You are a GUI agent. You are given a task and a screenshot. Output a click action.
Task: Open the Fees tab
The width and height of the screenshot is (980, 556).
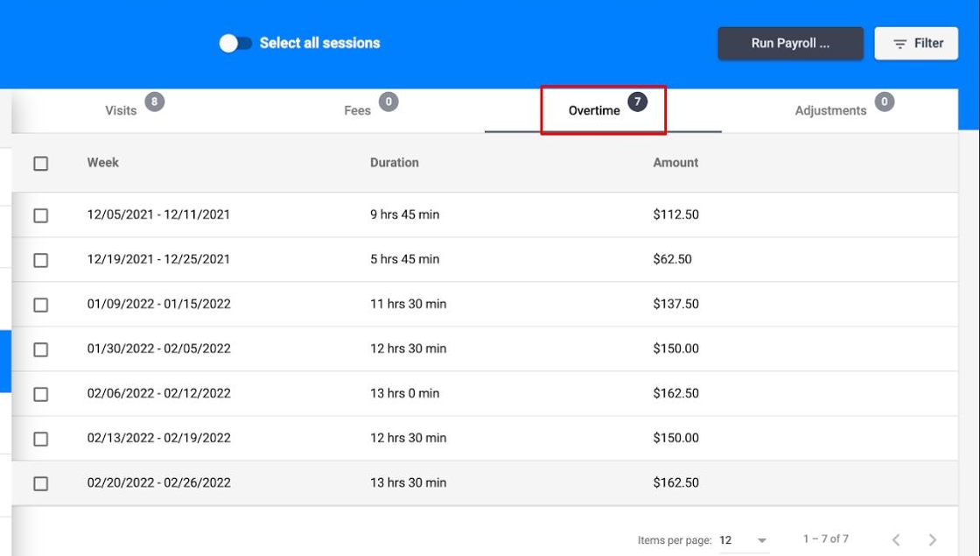[x=358, y=110]
